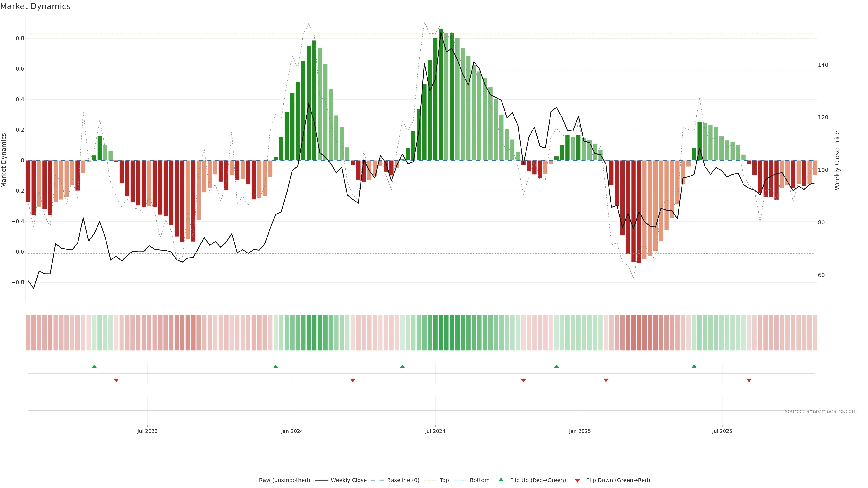Click the Jul 2023 x-axis label
The width and height of the screenshot is (868, 488).
click(x=147, y=431)
